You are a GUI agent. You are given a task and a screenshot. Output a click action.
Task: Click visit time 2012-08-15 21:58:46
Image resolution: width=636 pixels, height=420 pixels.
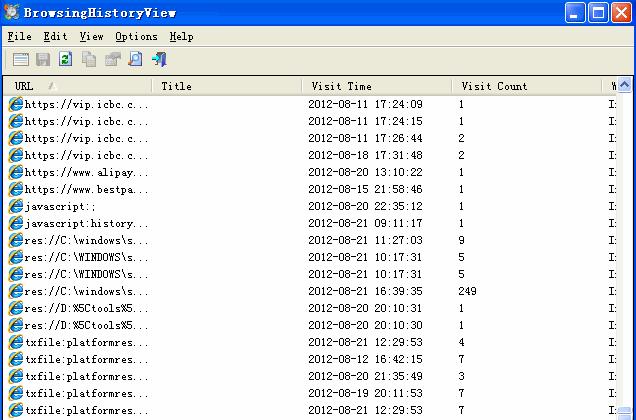(x=365, y=190)
